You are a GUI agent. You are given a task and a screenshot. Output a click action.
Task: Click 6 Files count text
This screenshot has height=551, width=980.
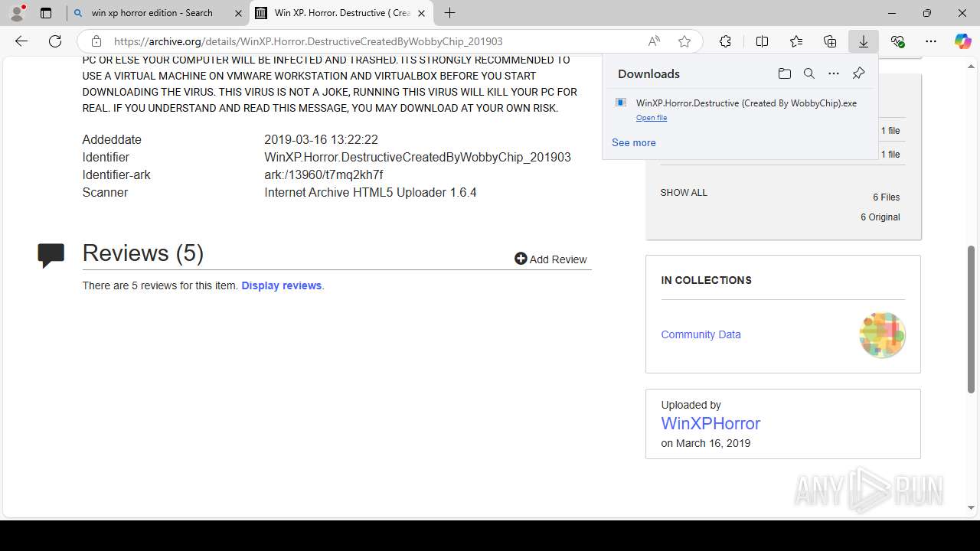[886, 197]
